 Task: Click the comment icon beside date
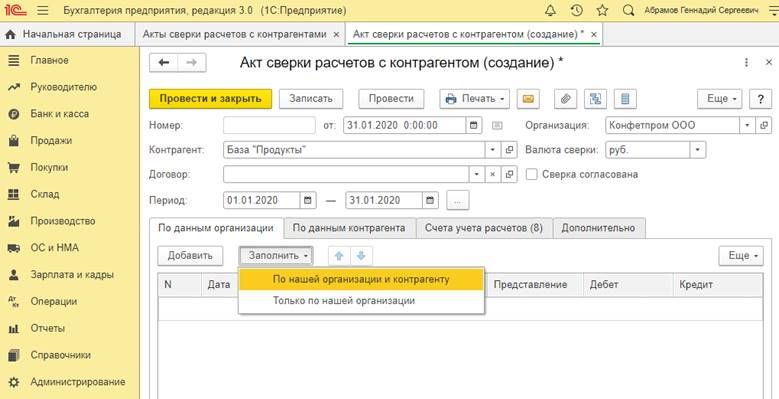coord(497,126)
